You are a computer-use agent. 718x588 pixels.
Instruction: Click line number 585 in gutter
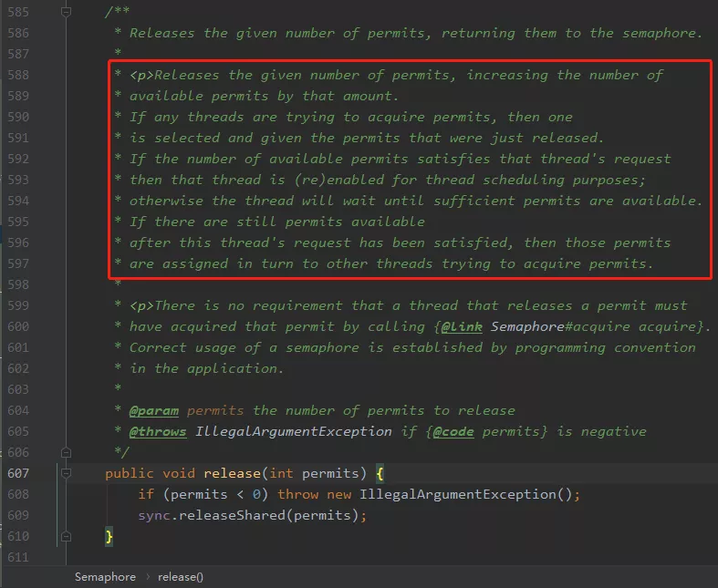[18, 12]
